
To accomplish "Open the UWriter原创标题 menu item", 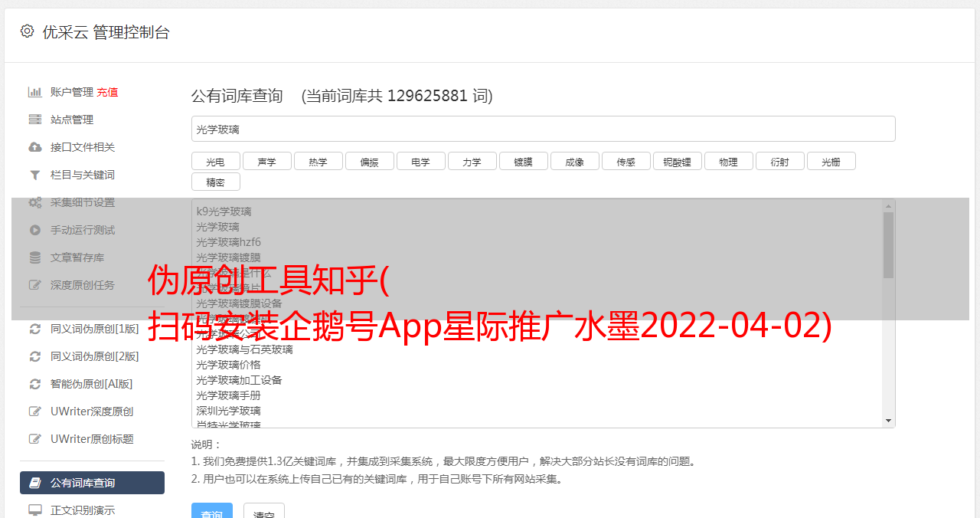I will click(92, 439).
